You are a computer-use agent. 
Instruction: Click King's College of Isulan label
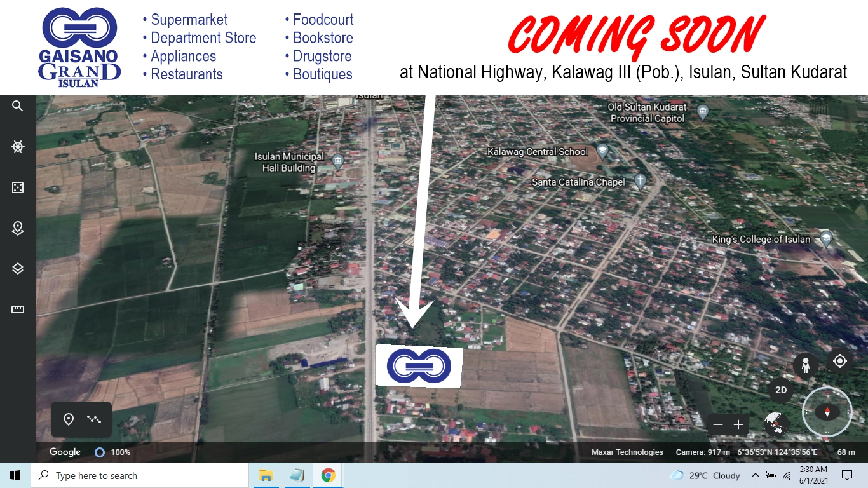coord(761,240)
